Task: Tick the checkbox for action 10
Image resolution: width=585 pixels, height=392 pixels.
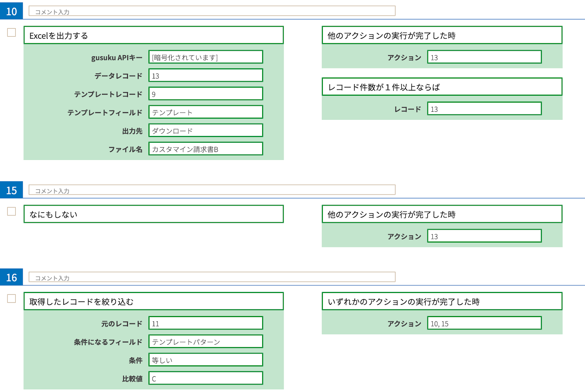Action: pyautogui.click(x=12, y=33)
